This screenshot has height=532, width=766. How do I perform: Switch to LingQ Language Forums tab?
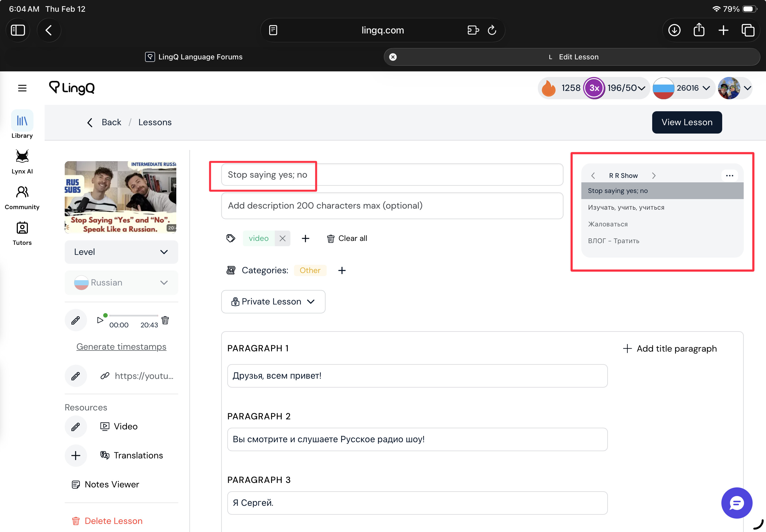pos(194,57)
